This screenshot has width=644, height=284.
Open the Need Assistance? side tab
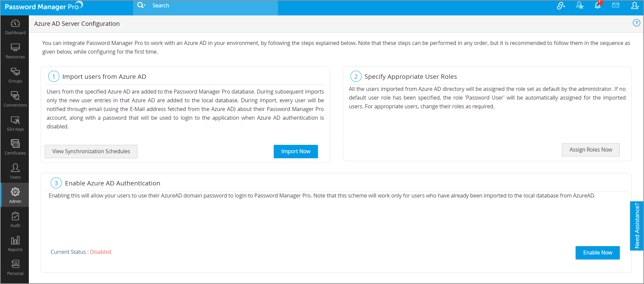pos(637,226)
